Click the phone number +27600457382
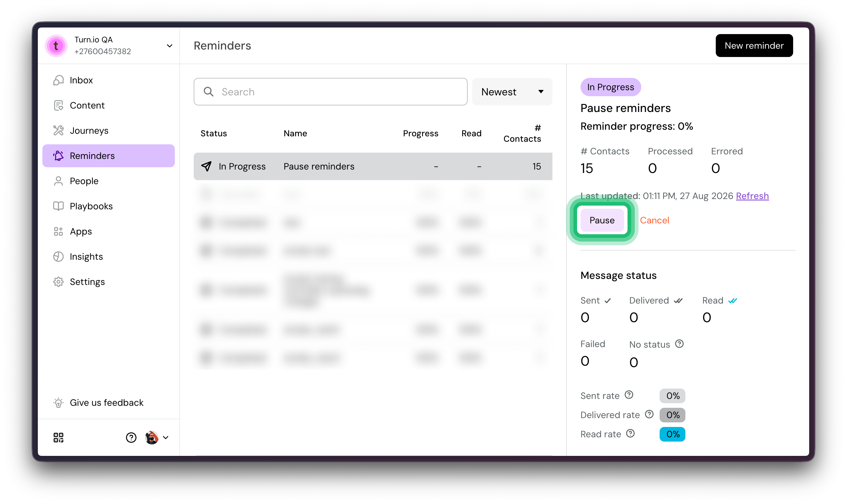This screenshot has width=847, height=504. coord(103,51)
